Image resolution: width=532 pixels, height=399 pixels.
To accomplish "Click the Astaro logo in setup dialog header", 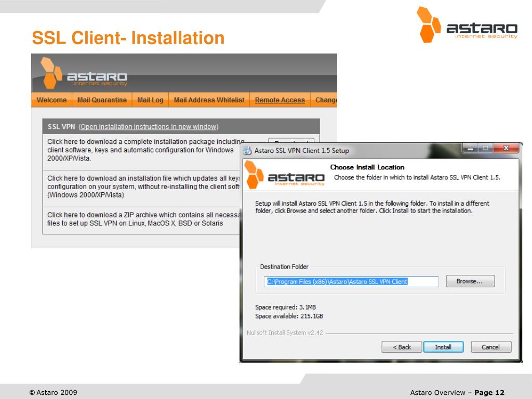I will [284, 175].
